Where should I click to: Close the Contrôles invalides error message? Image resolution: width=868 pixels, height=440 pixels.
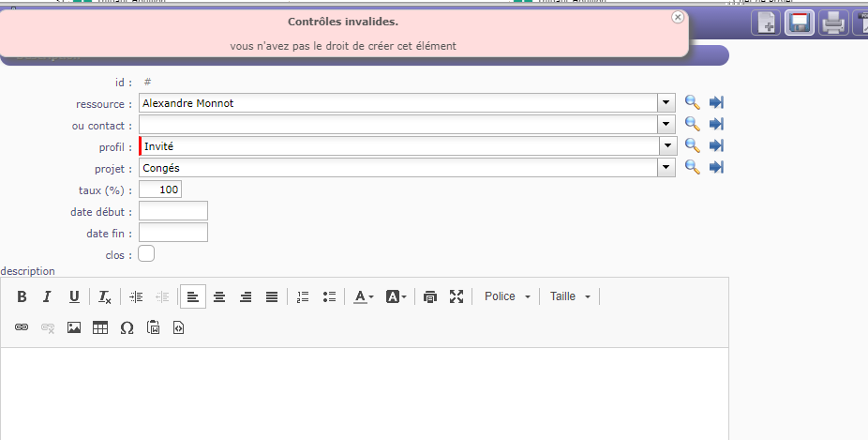pyautogui.click(x=678, y=17)
